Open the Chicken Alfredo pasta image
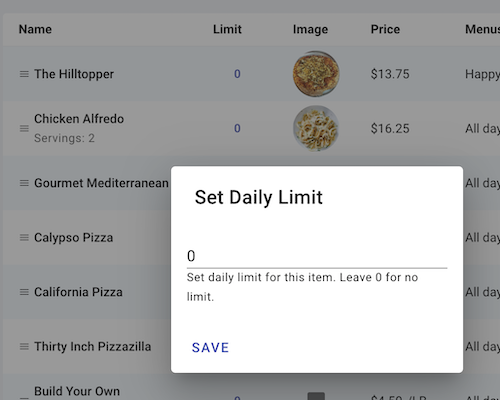Viewport: 500px width, 400px height. [316, 128]
